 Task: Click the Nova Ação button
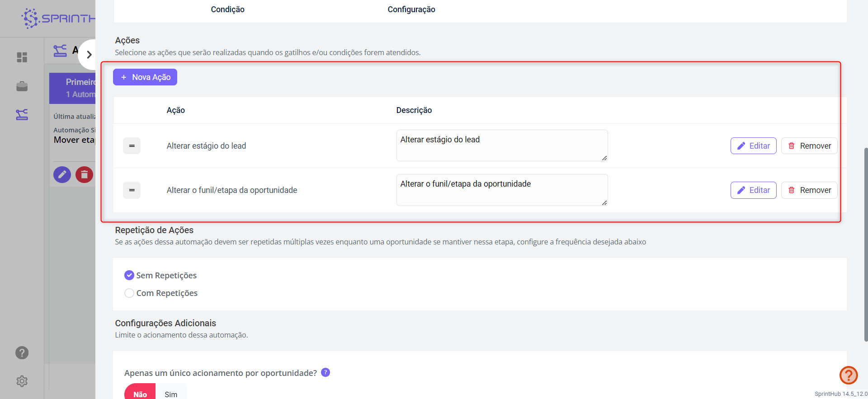pos(145,77)
